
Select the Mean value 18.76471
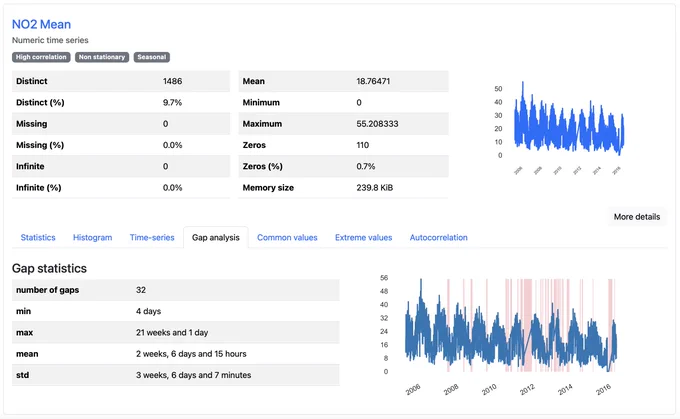(x=373, y=81)
